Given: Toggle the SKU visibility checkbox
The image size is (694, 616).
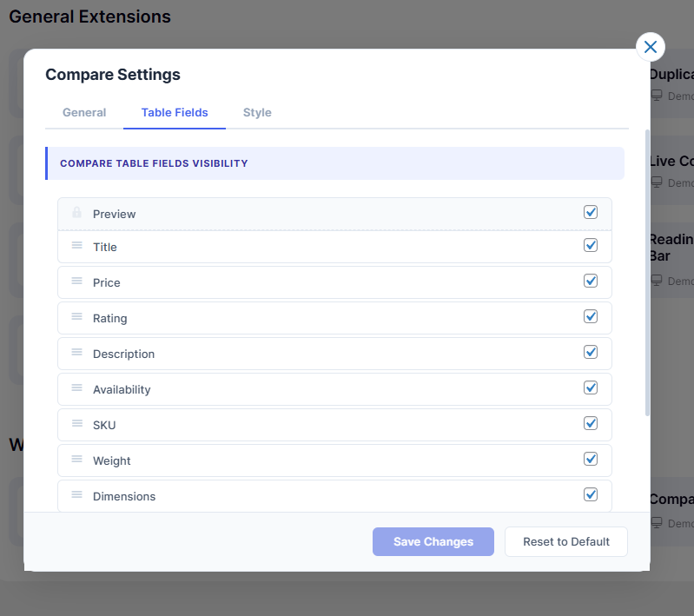Looking at the screenshot, I should pos(591,423).
